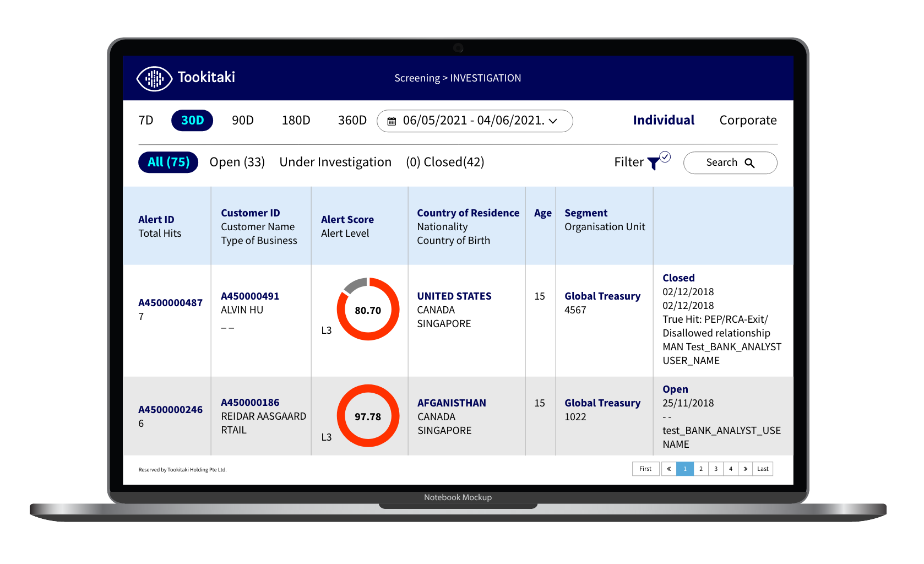Select the 180D time range
Viewport: 924px width, 564px height.
point(296,120)
